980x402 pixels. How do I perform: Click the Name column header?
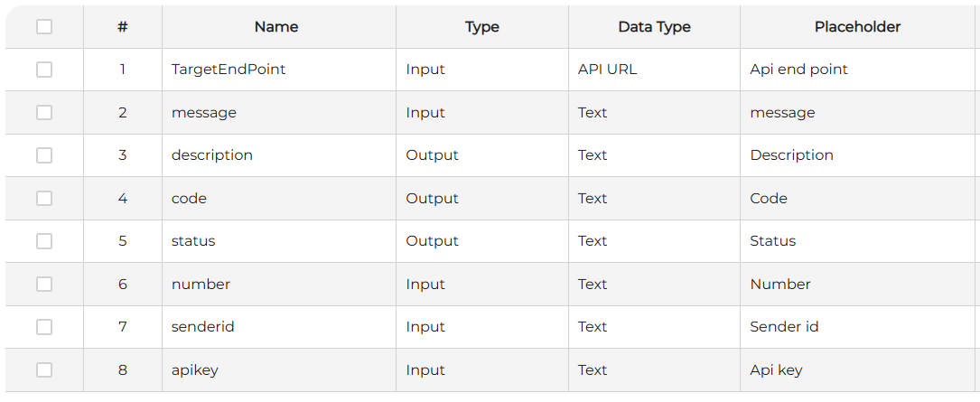coord(276,27)
